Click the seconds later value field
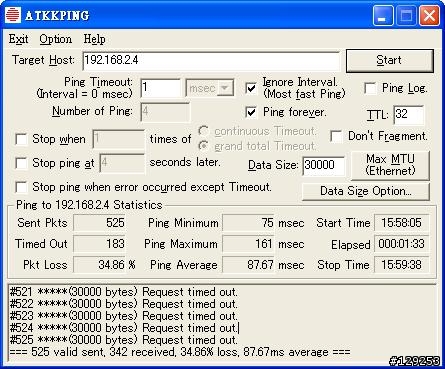445x369 pixels. 122,163
